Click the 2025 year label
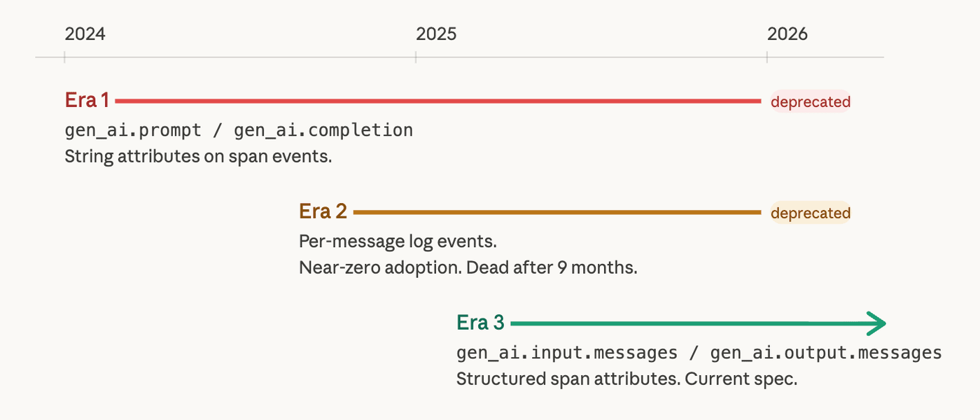 (x=436, y=34)
